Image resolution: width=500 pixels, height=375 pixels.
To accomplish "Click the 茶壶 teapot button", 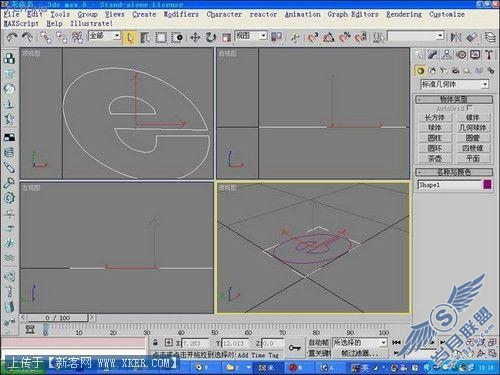I will 435,159.
